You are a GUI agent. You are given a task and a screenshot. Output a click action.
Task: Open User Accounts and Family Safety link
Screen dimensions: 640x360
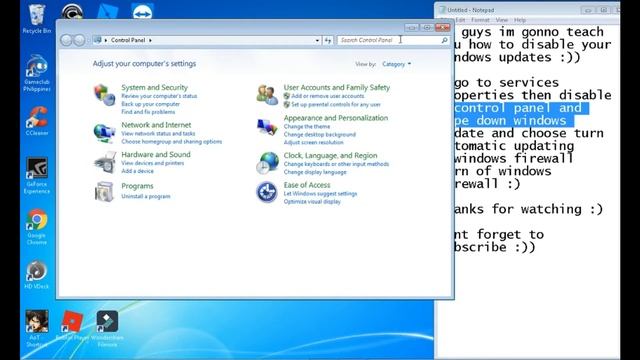[337, 87]
